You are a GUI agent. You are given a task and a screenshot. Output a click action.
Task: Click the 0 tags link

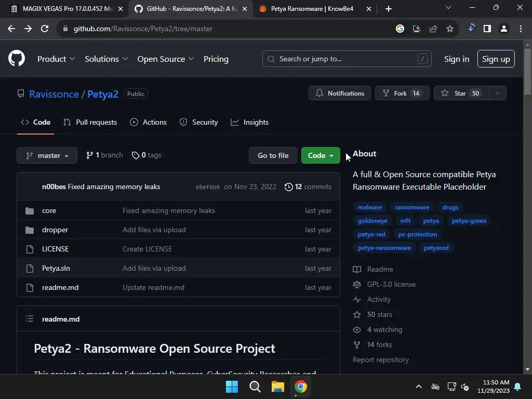[147, 155]
